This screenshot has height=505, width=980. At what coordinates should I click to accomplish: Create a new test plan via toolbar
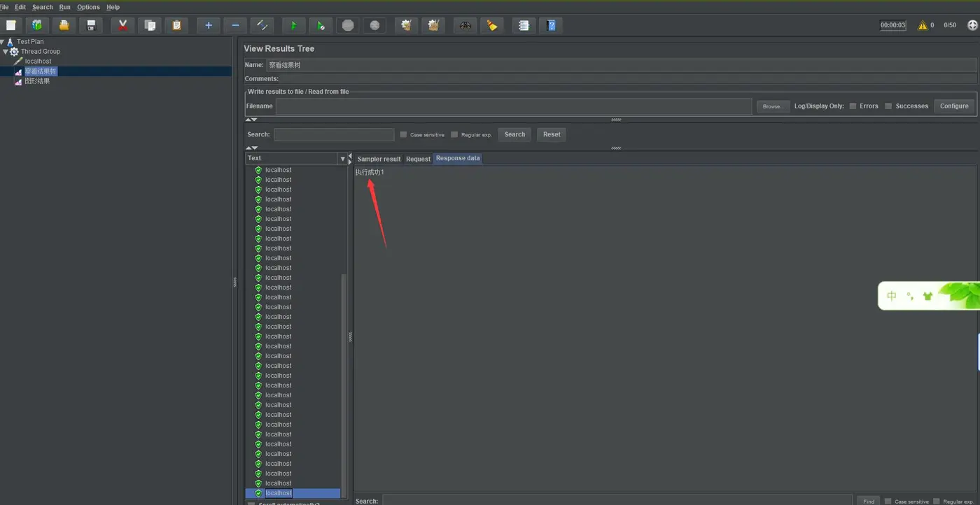click(10, 25)
